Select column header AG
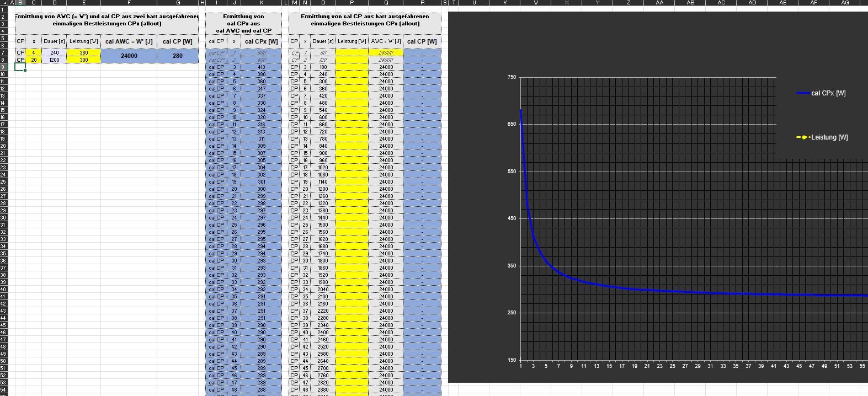Viewport: 868px width, 396px height. click(x=844, y=3)
